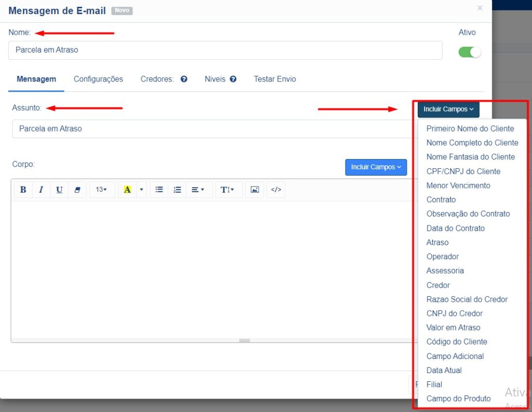Insert a numbered ordered list
532x412 pixels.
(177, 190)
